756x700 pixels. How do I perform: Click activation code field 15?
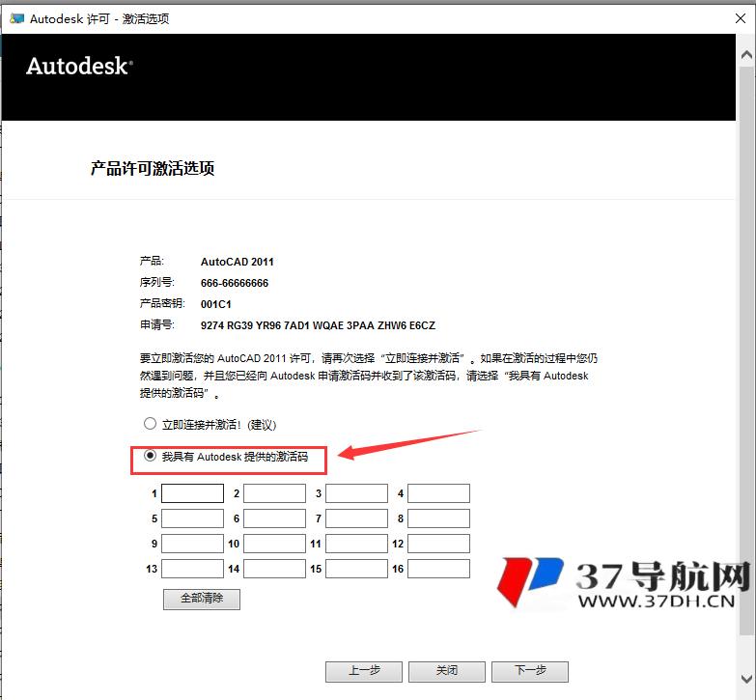(356, 569)
